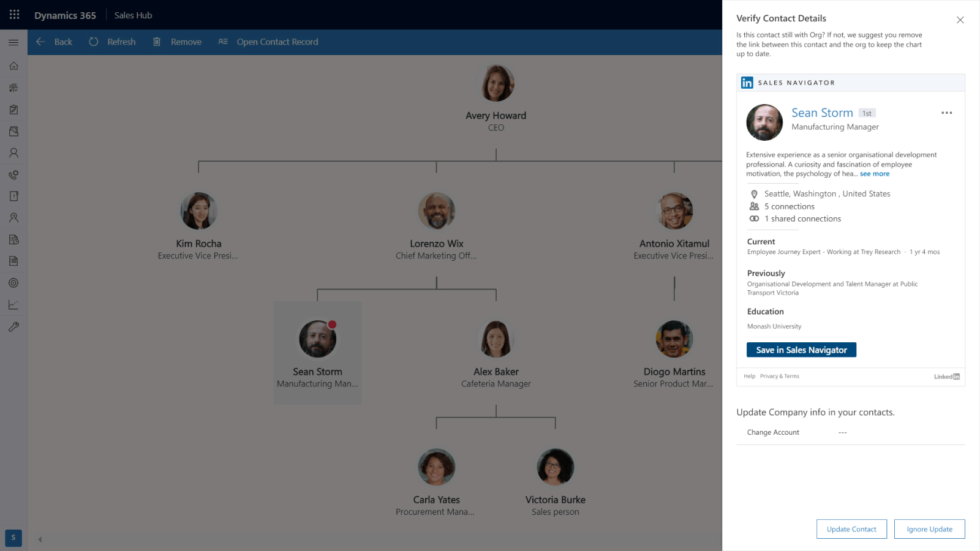Select Sean Storm node in org chart

coord(317,353)
